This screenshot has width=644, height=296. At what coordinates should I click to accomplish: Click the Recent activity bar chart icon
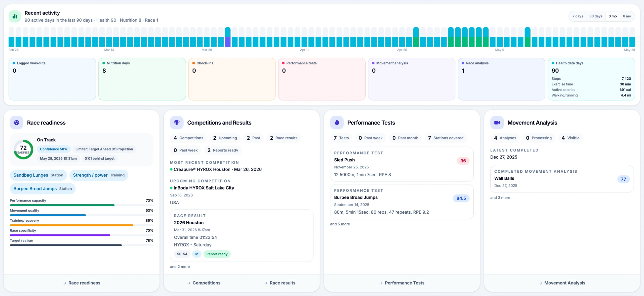tap(15, 16)
